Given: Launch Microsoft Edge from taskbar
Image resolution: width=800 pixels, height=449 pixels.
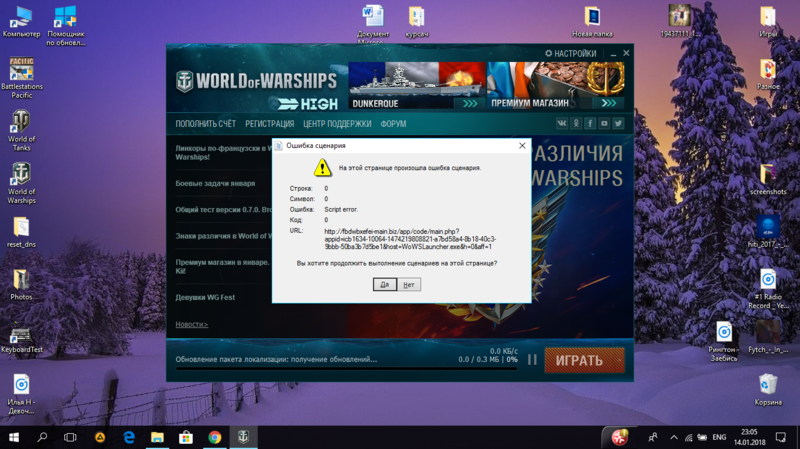Looking at the screenshot, I should tap(129, 437).
